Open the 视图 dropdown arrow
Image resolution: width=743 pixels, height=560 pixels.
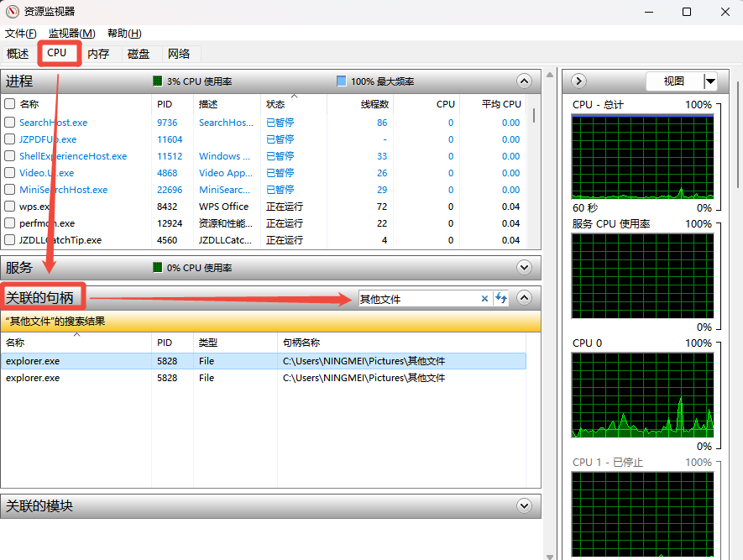[x=710, y=81]
